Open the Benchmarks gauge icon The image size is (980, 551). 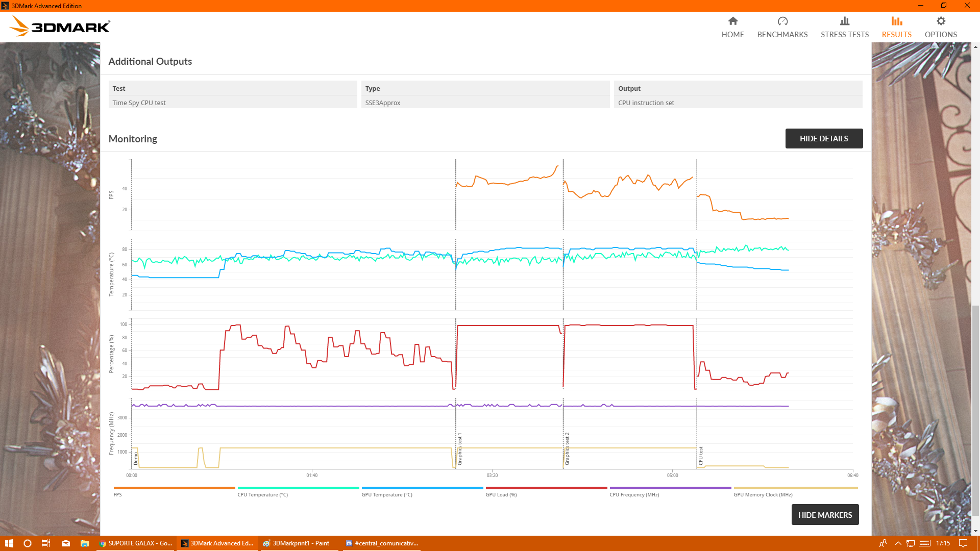pos(782,21)
